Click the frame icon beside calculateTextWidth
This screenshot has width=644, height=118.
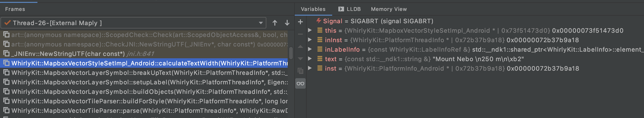[6, 63]
